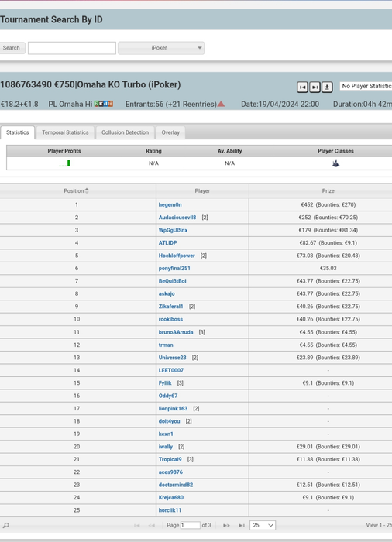Open the Overlay tab
The height and width of the screenshot is (542, 392).
[170, 132]
